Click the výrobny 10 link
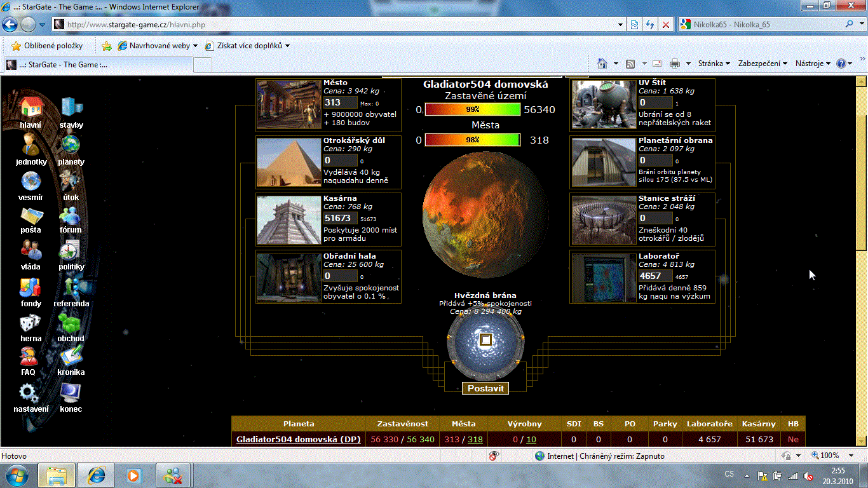The width and height of the screenshot is (868, 488). 531,439
